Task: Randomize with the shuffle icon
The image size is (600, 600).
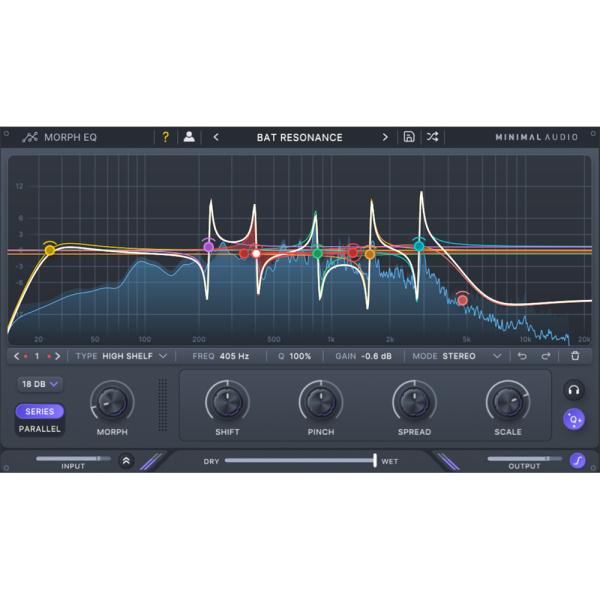Action: 432,137
